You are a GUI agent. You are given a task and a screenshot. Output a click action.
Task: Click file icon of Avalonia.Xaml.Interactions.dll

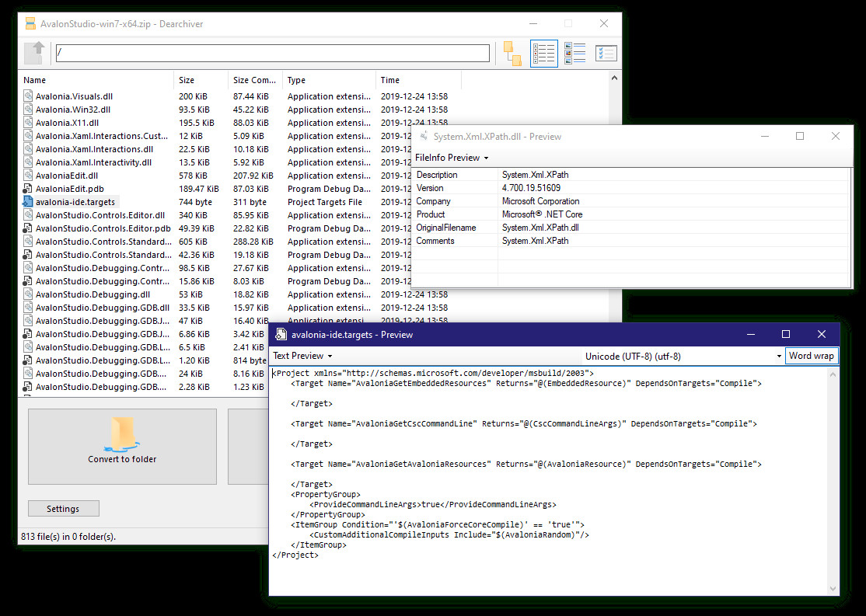click(28, 149)
